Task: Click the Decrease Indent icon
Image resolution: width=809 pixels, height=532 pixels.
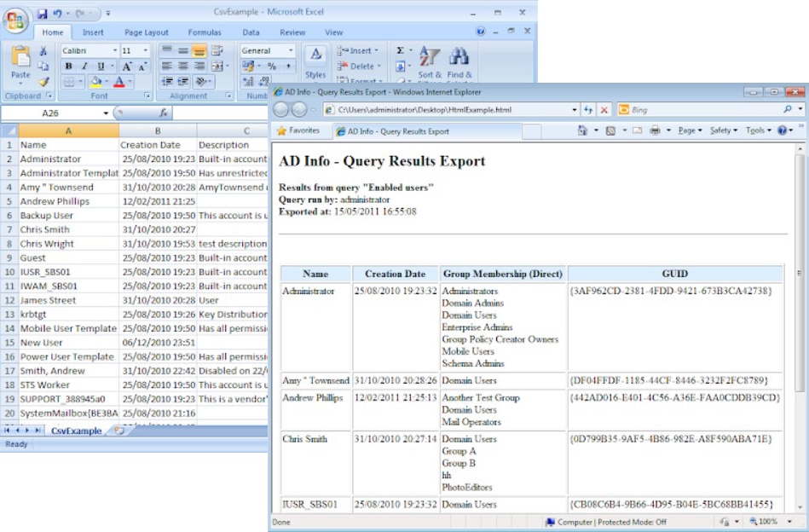Action: point(166,82)
